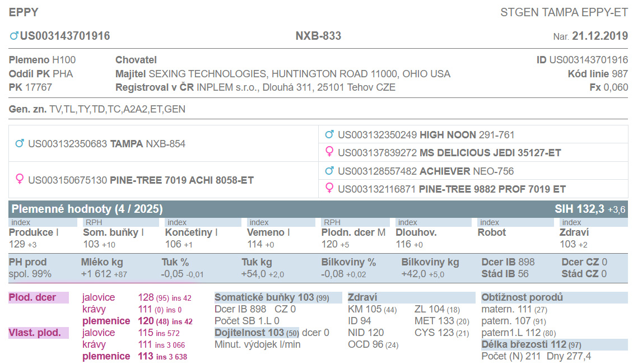This screenshot has height=364, width=633.
Task: Click Zdraví index value 103
Action: [x=567, y=244]
